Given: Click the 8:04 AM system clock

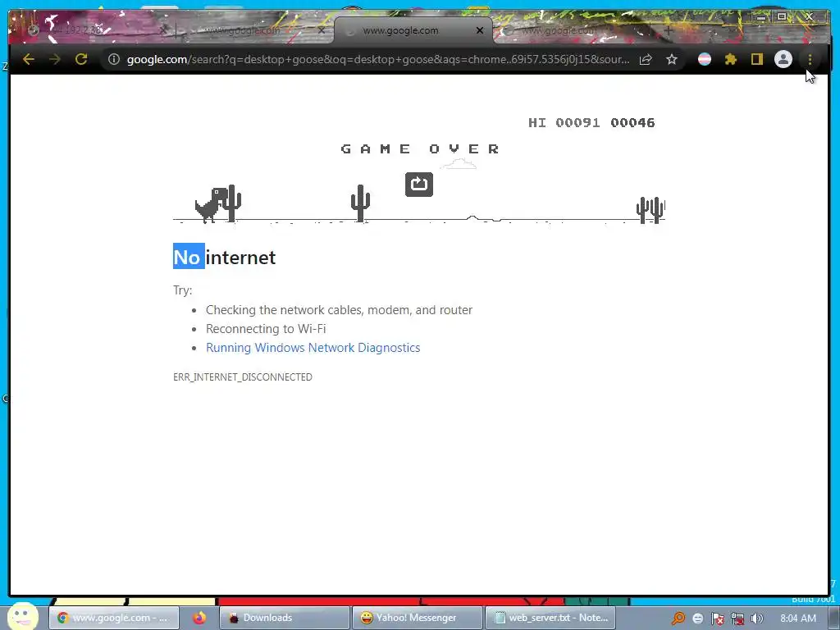Looking at the screenshot, I should pos(798,619).
